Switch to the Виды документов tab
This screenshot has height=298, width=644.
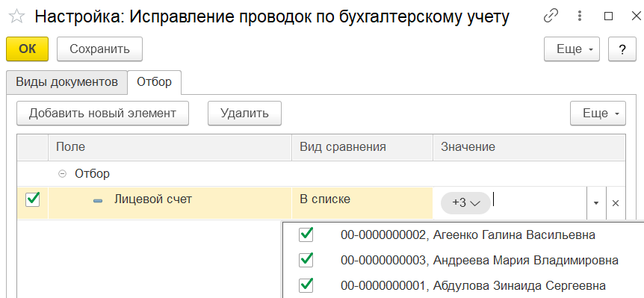click(x=66, y=81)
